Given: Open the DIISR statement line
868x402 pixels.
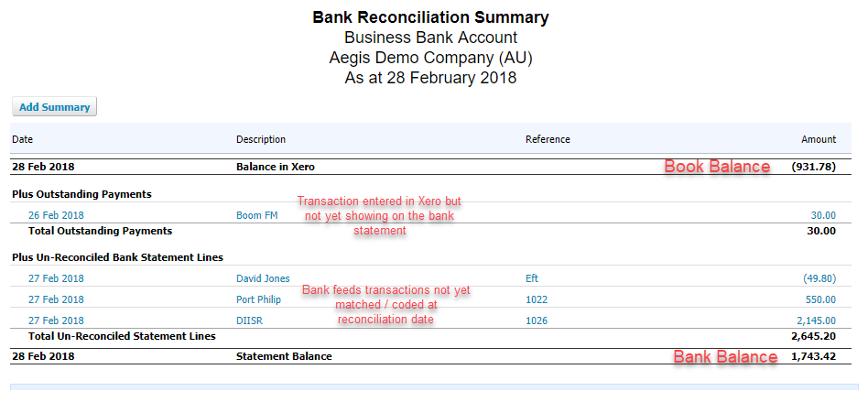Looking at the screenshot, I should pos(251,321).
